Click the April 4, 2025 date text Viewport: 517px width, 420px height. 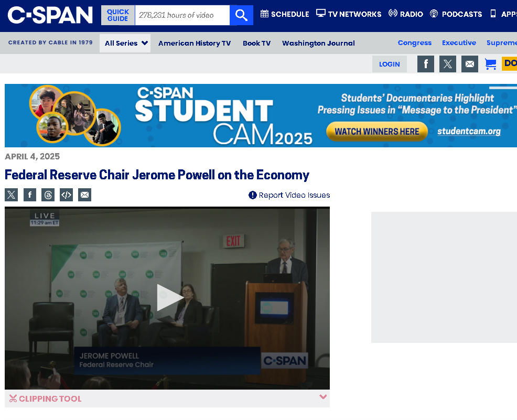pyautogui.click(x=33, y=156)
